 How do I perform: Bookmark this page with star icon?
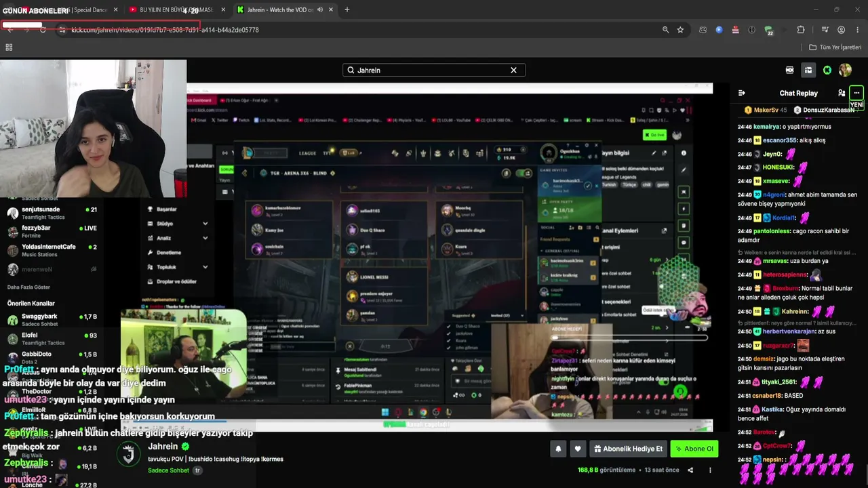[680, 30]
